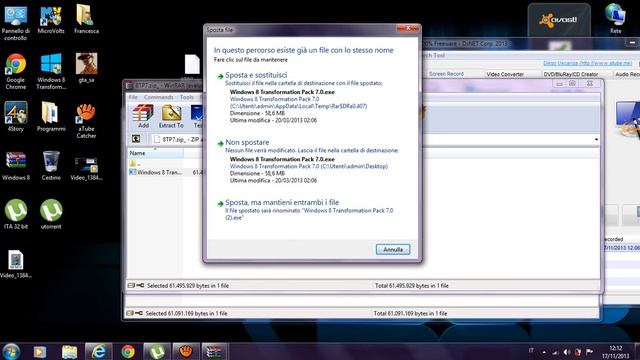Open File Explorer from taskbar
The image size is (640, 360).
click(69, 351)
